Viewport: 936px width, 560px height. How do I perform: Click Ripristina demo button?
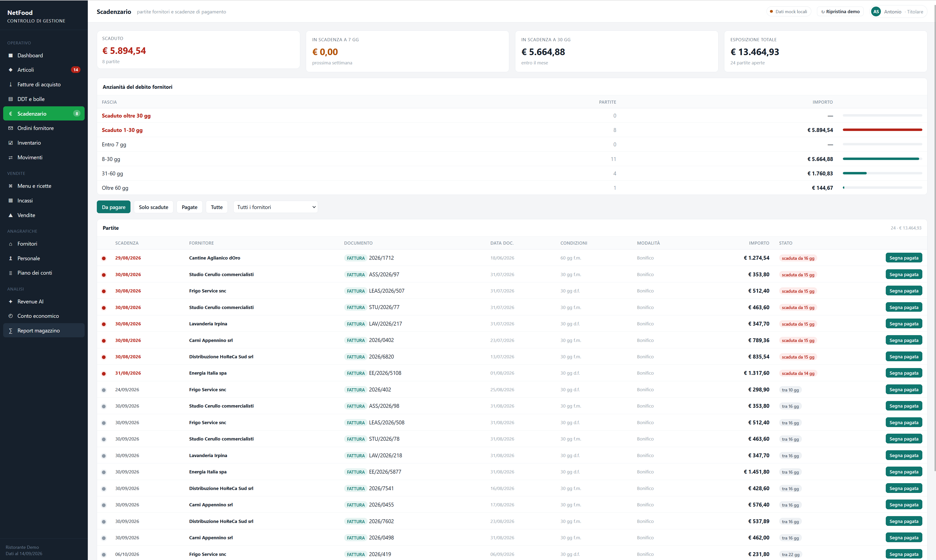[840, 12]
